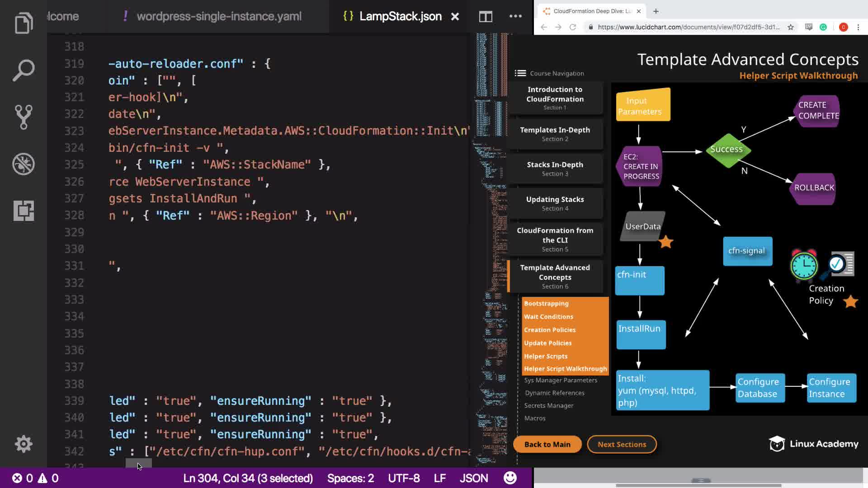Click the errors and warnings count
The image size is (868, 488).
[x=35, y=478]
